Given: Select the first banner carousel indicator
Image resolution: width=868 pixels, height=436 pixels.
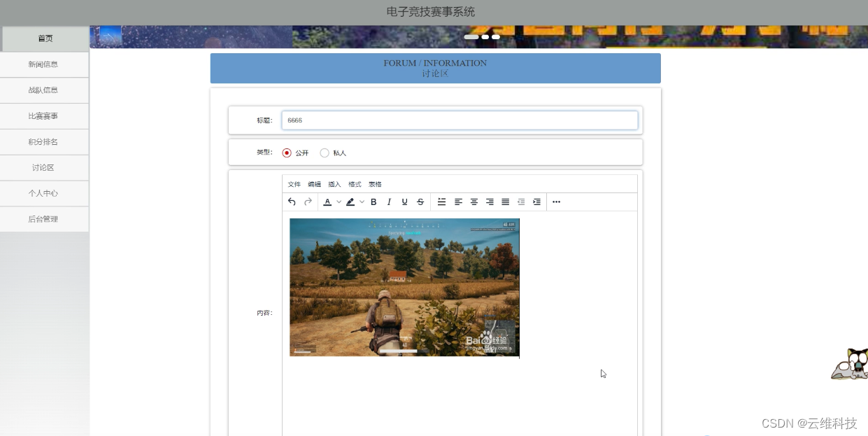Looking at the screenshot, I should coord(471,36).
